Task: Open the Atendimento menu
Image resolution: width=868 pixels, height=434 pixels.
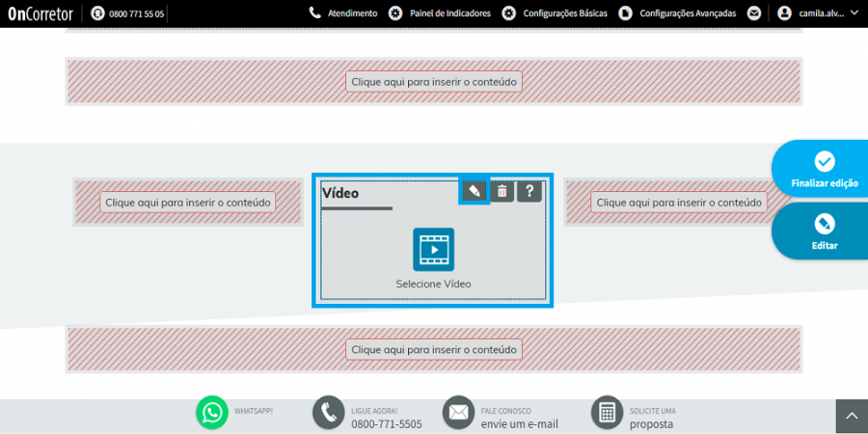Action: (343, 14)
